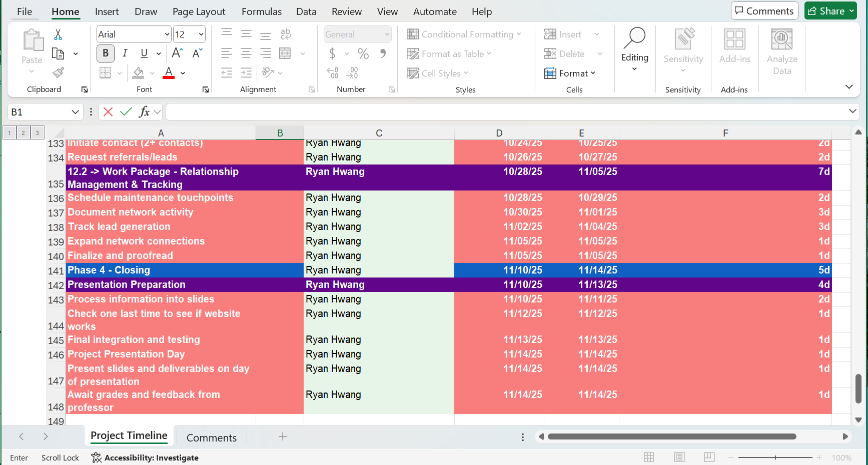
Task: Expand the General number format dropdown
Action: click(386, 33)
